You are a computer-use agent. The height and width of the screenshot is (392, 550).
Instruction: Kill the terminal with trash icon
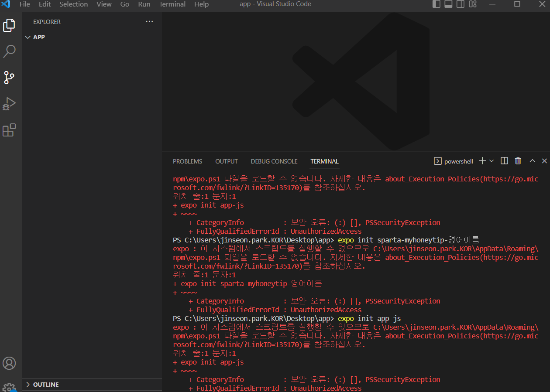coord(518,161)
